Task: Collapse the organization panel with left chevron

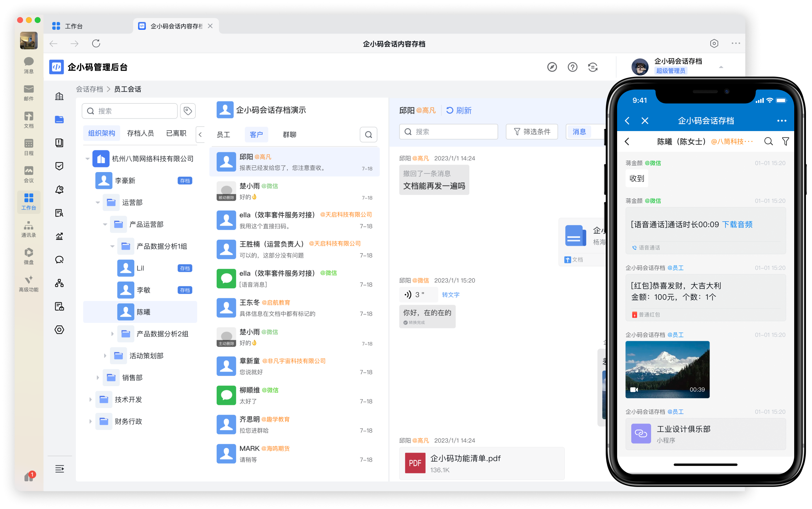Action: 200,135
